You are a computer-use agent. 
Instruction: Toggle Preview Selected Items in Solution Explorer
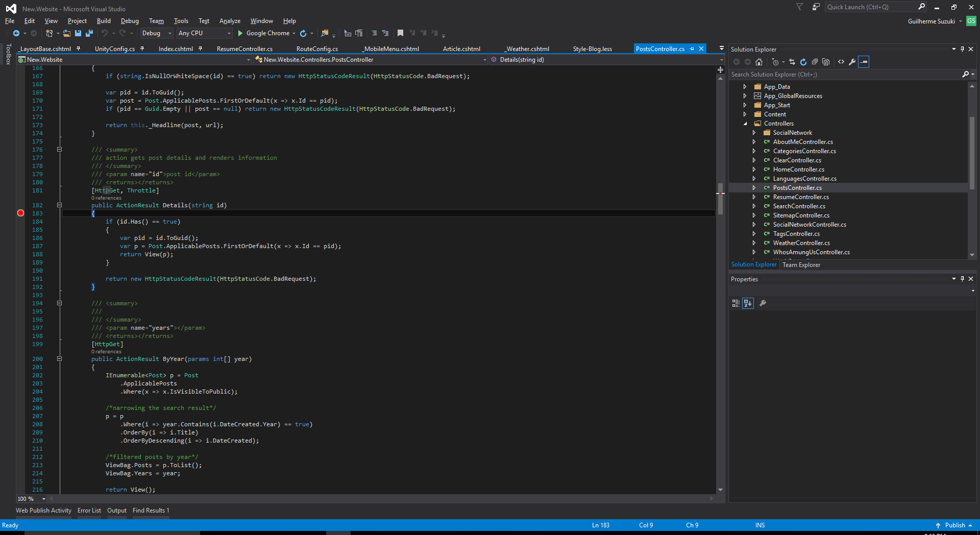[864, 62]
